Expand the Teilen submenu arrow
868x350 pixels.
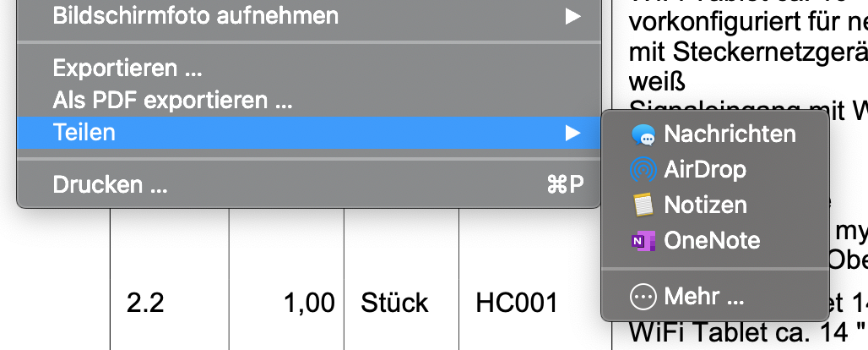pyautogui.click(x=573, y=133)
